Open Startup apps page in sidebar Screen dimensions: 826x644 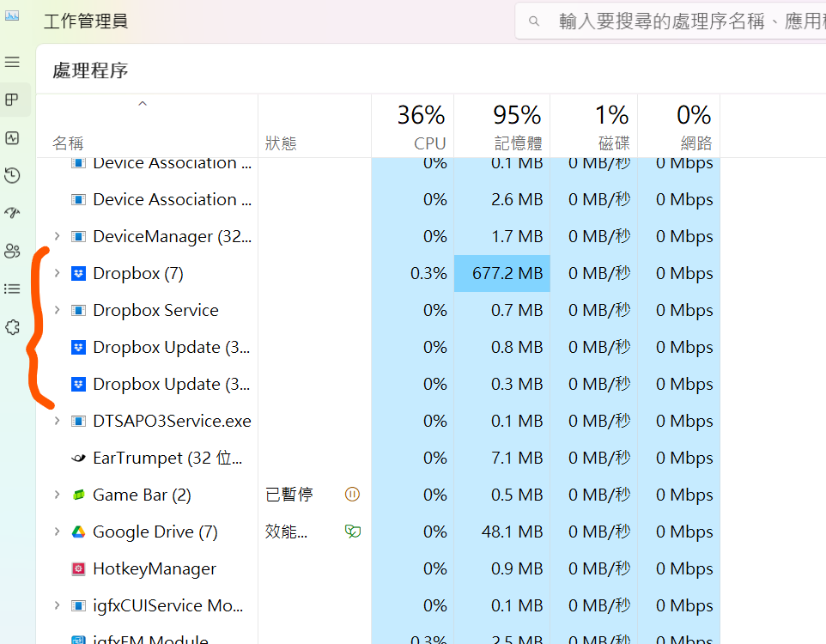coord(12,213)
